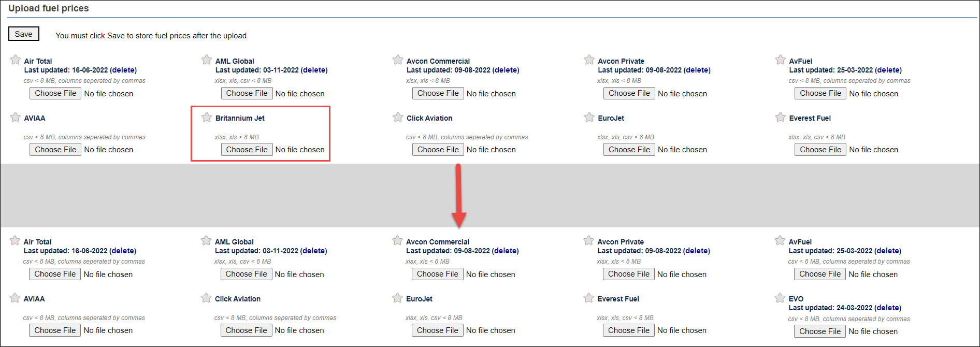The image size is (980, 347).
Task: Delete Avcon Commercial prices in lower list
Action: coord(505,251)
